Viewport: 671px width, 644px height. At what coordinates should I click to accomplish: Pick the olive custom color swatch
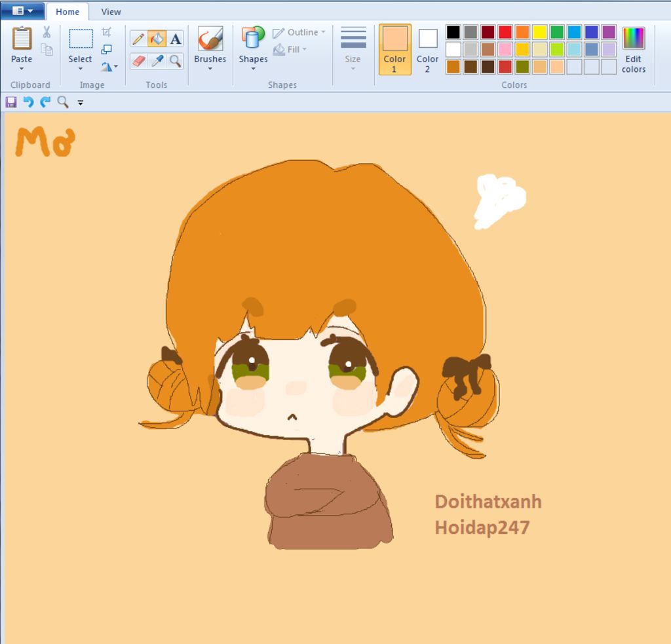tap(522, 67)
